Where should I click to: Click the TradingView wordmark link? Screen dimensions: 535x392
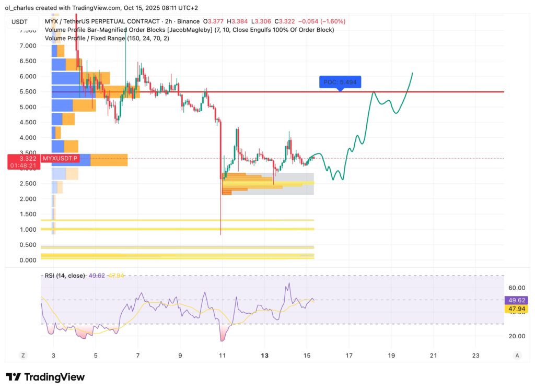[55, 377]
